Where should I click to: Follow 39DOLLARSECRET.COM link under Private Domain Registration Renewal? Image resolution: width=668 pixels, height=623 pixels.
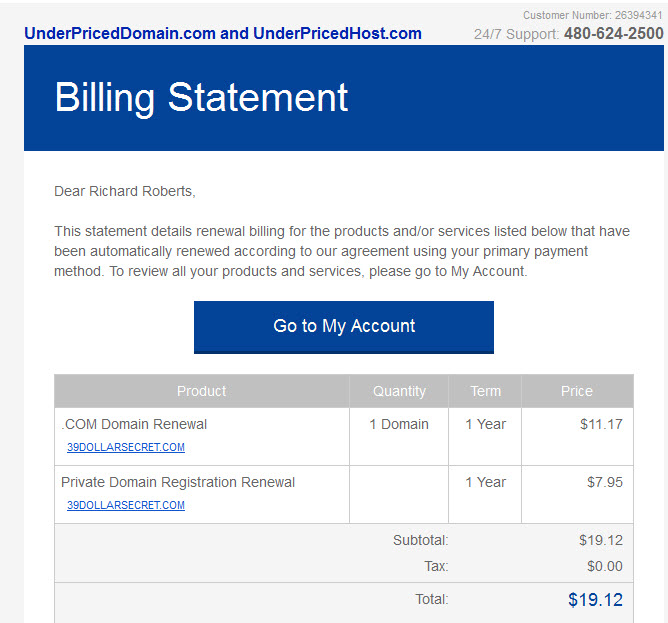click(x=126, y=505)
